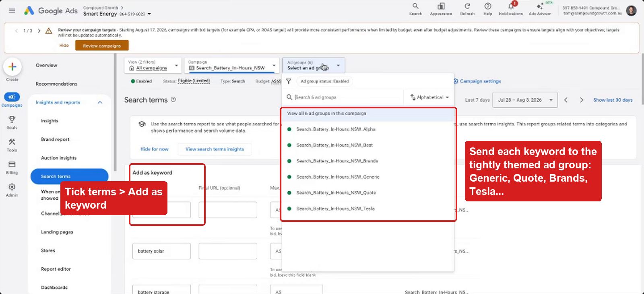Open Insights page
The image size is (644, 294).
[x=50, y=121]
